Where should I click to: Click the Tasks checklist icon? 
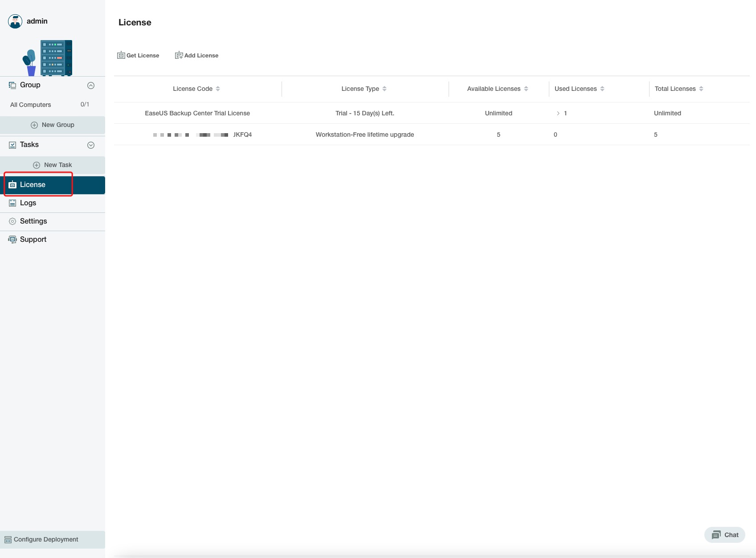pos(12,145)
